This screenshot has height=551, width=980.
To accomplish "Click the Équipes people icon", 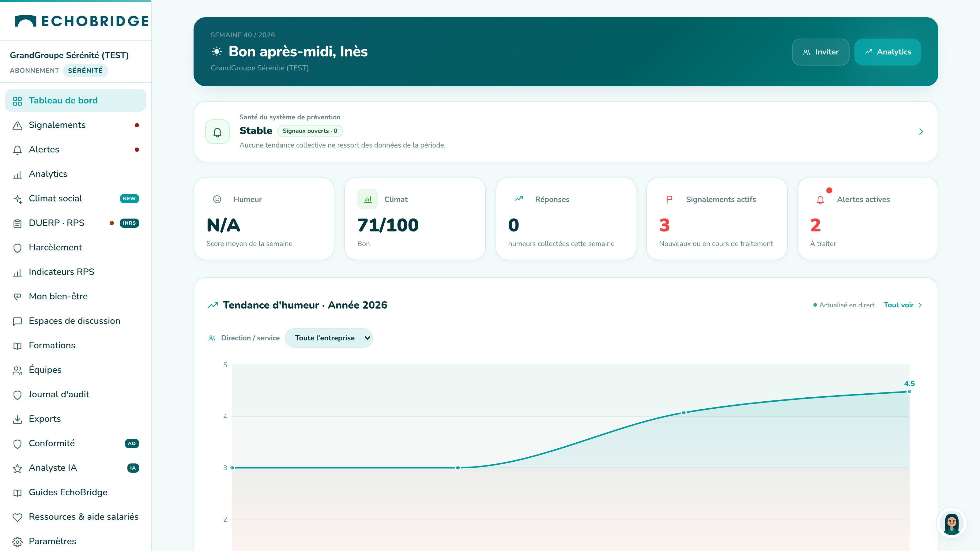I will (x=17, y=370).
